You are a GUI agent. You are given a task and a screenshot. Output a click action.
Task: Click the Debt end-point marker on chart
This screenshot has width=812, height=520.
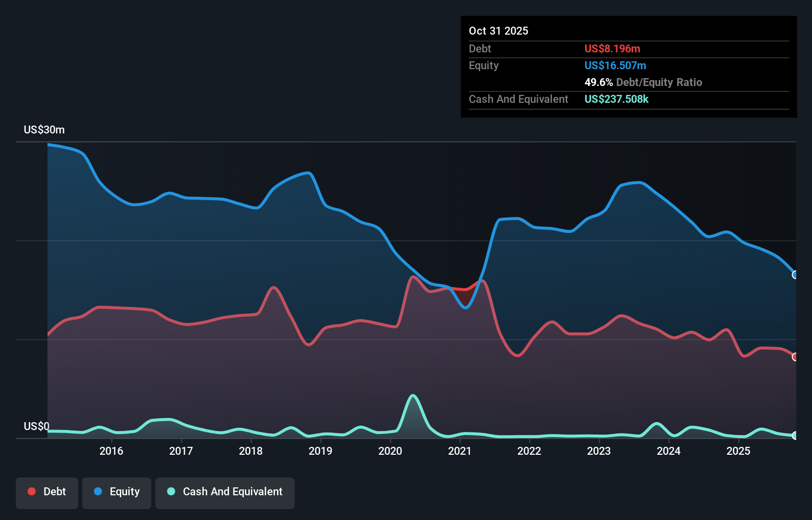pos(795,357)
